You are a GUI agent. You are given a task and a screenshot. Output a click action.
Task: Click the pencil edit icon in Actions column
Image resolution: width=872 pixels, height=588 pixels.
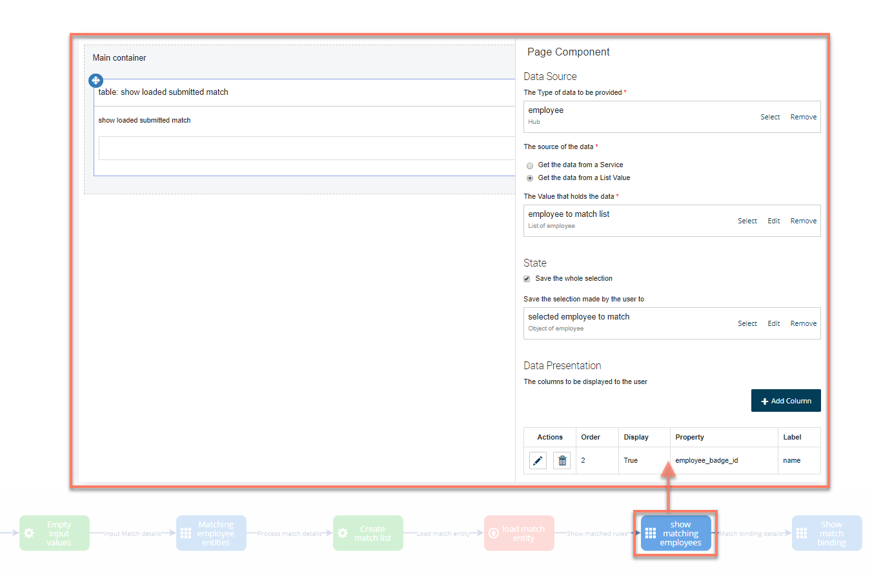pyautogui.click(x=538, y=460)
